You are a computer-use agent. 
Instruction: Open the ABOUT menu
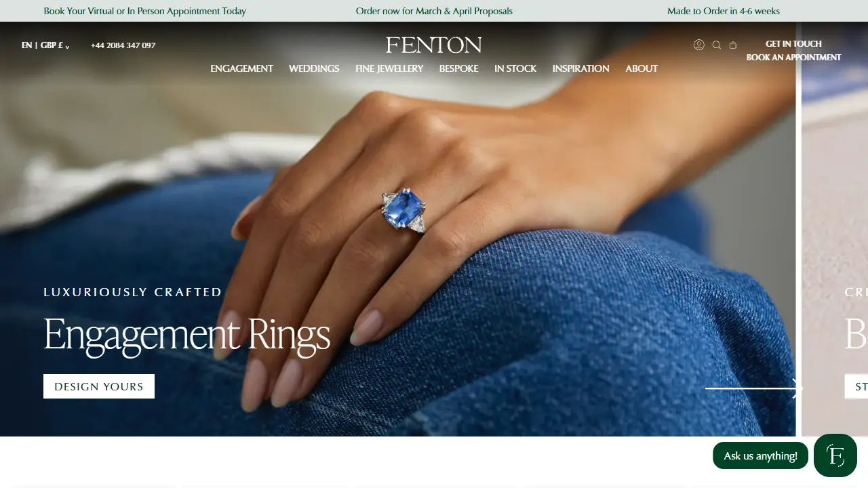click(642, 68)
